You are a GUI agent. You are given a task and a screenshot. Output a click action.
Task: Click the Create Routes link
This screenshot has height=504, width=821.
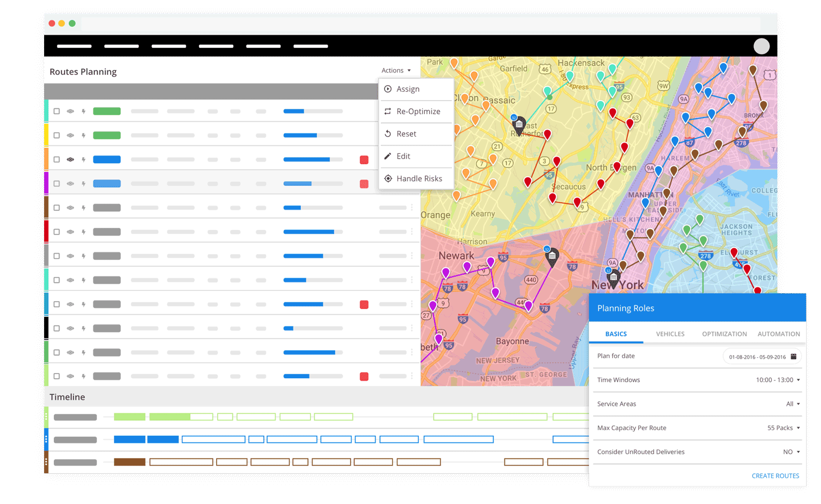775,476
